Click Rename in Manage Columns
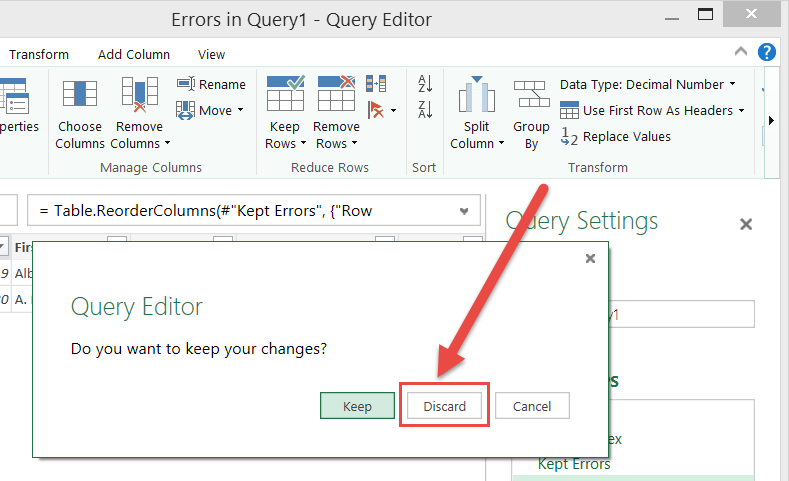The height and width of the screenshot is (481, 789). pos(211,85)
